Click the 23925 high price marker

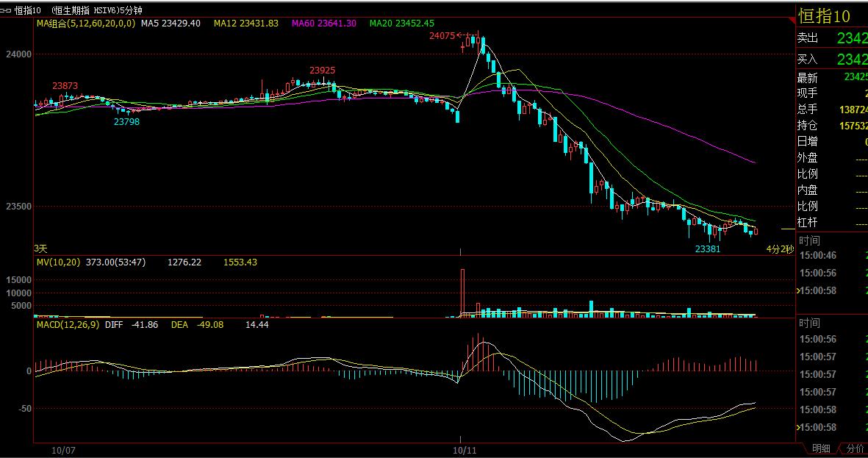[x=322, y=71]
